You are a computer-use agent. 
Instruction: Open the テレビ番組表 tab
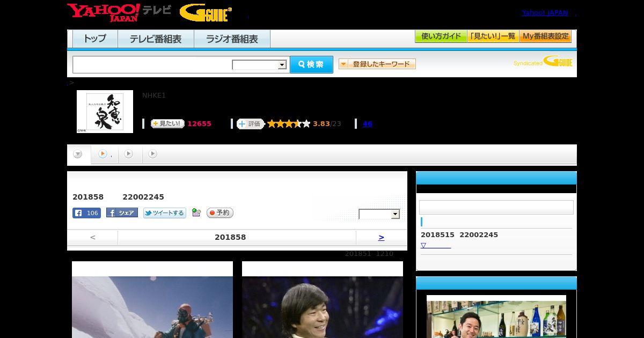156,39
